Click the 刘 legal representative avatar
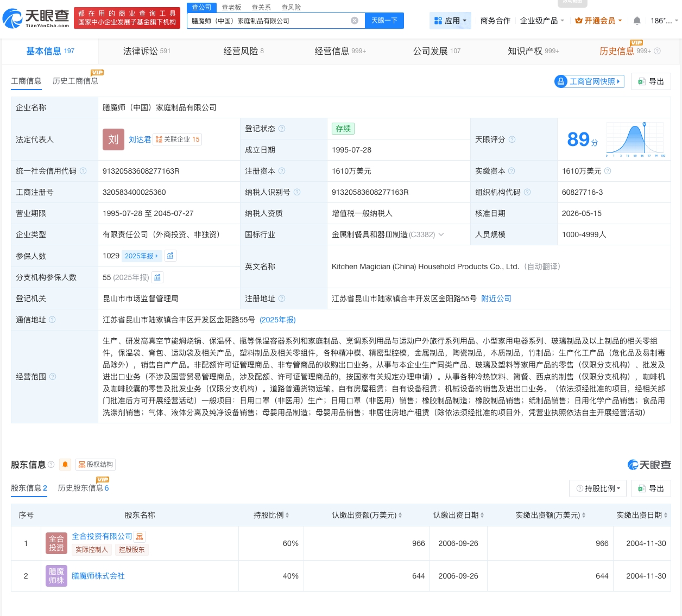 pyautogui.click(x=113, y=139)
